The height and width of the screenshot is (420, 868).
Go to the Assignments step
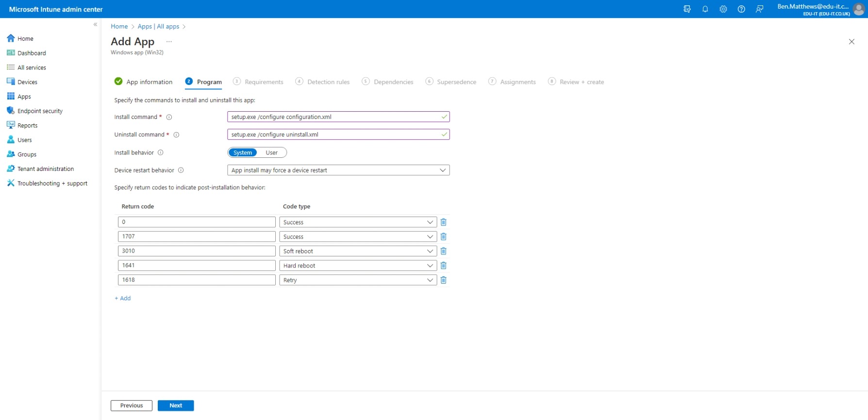tap(512, 82)
